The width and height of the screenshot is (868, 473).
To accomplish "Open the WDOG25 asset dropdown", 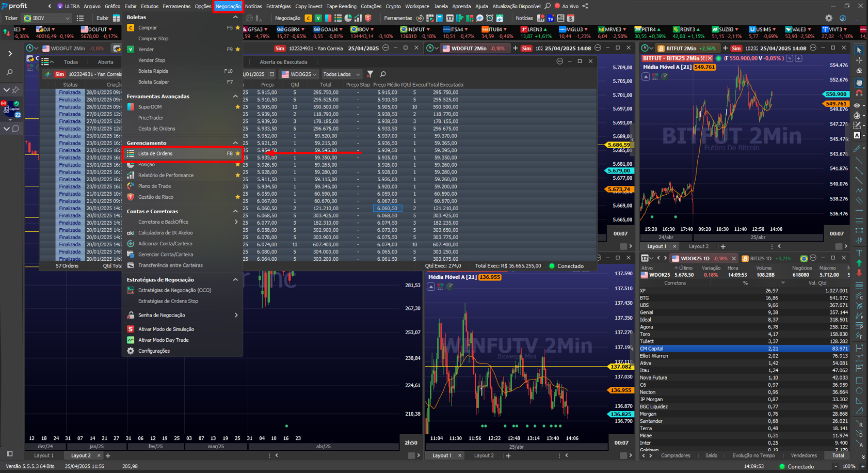I will click(x=299, y=74).
